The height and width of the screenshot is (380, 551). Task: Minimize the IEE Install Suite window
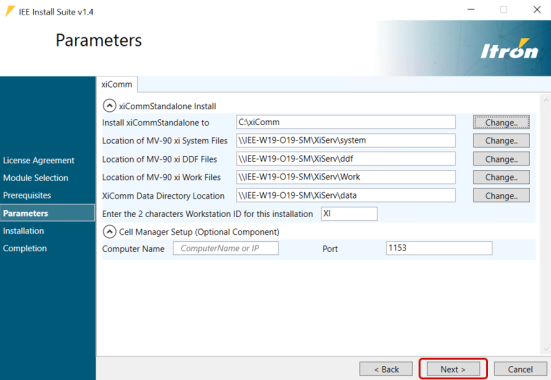click(471, 9)
